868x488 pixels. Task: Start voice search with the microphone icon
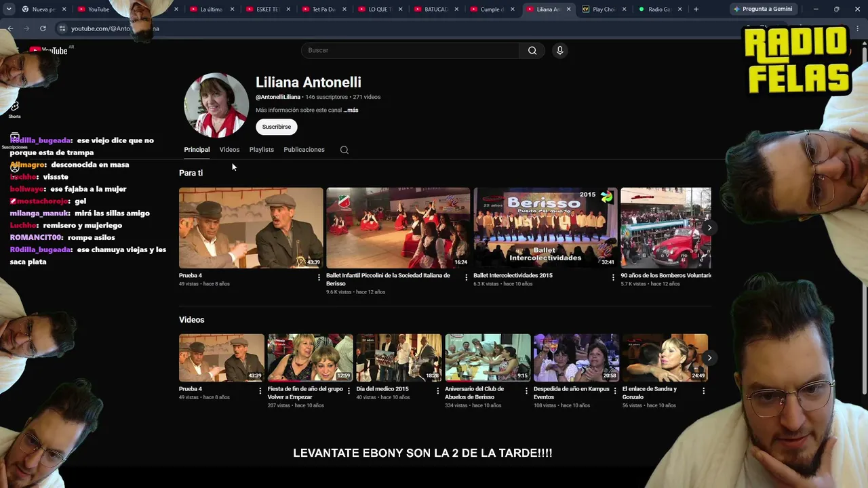pos(559,50)
